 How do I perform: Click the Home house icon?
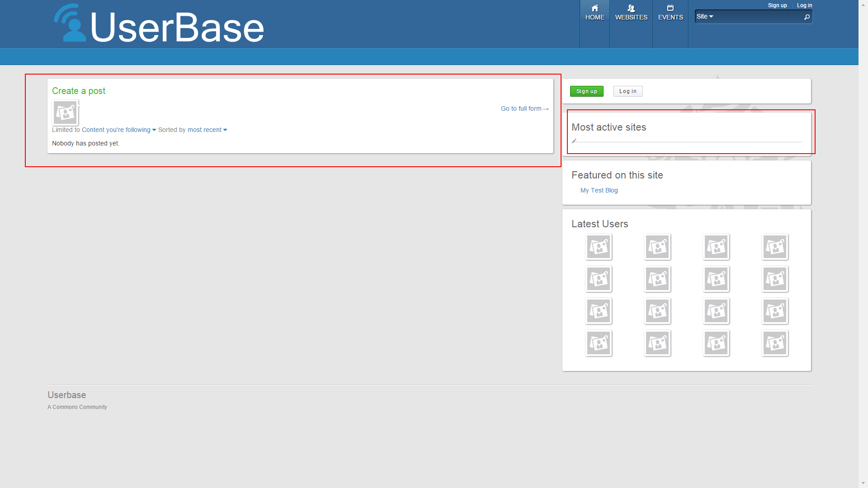594,8
